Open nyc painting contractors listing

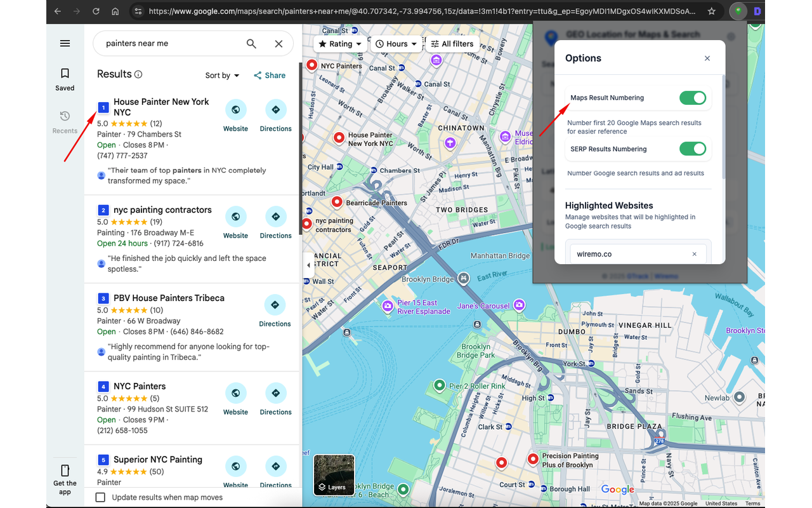click(162, 210)
